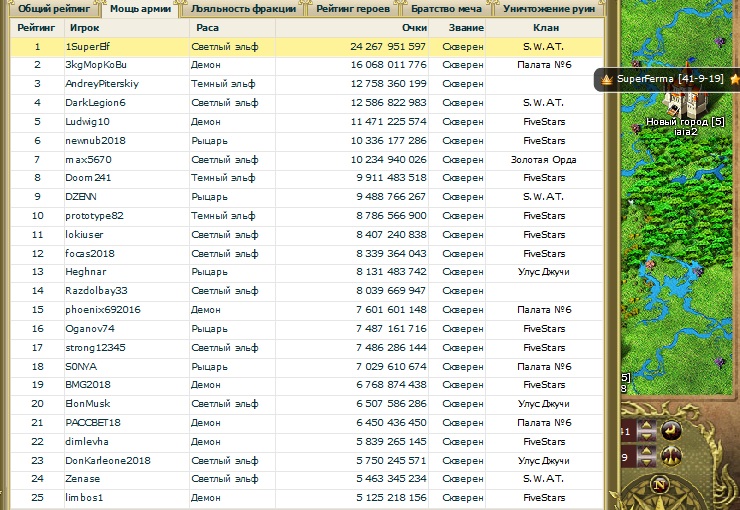Image resolution: width=740 pixels, height=510 pixels.
Task: Click the compass N button
Action: [x=659, y=486]
